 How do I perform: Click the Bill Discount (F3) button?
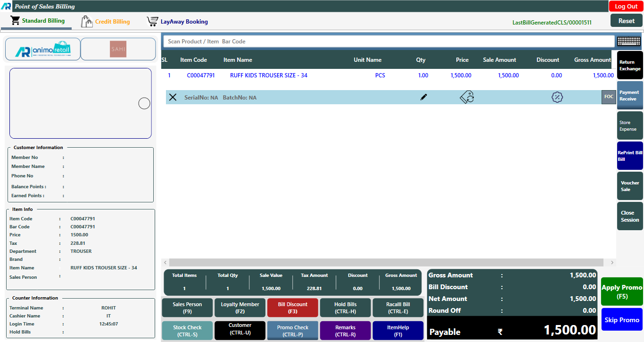click(292, 308)
